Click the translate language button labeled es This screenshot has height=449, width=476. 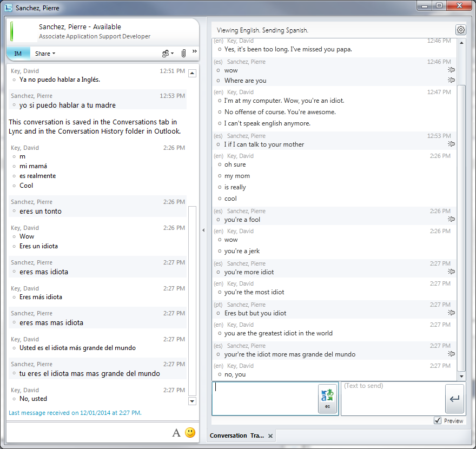(328, 399)
